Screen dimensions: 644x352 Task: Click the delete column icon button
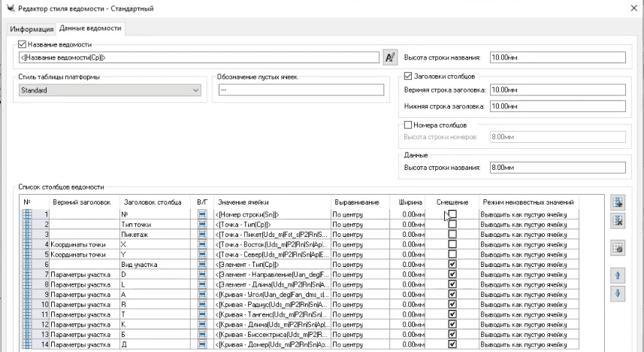[x=619, y=221]
